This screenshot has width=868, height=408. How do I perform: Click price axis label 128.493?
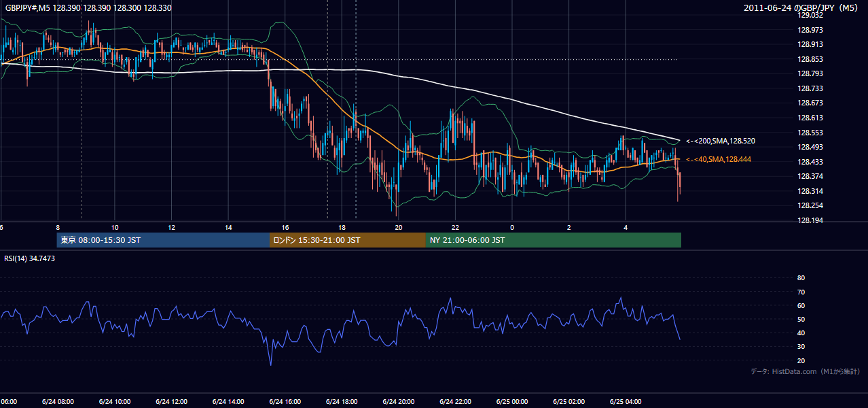click(x=810, y=147)
